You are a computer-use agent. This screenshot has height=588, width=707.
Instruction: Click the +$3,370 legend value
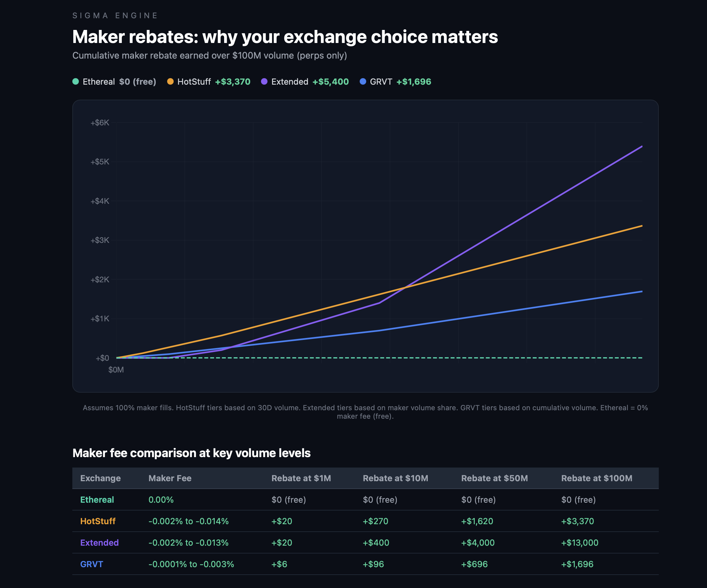click(233, 82)
